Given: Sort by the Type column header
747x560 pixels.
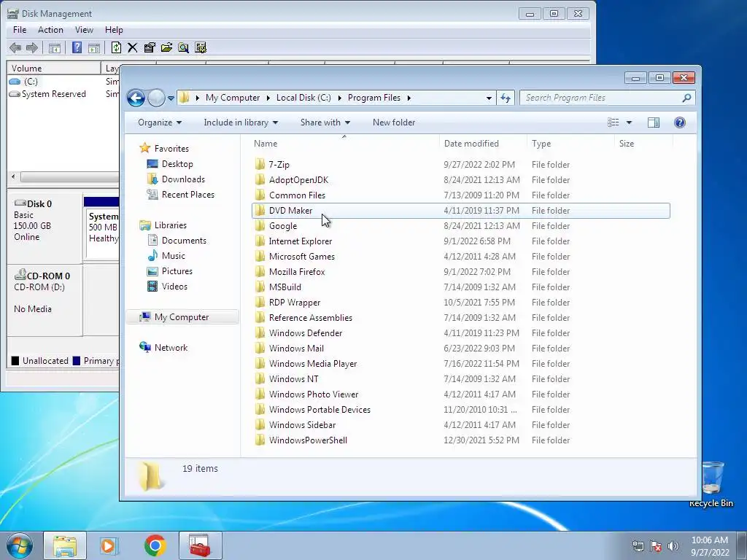Looking at the screenshot, I should [x=570, y=144].
